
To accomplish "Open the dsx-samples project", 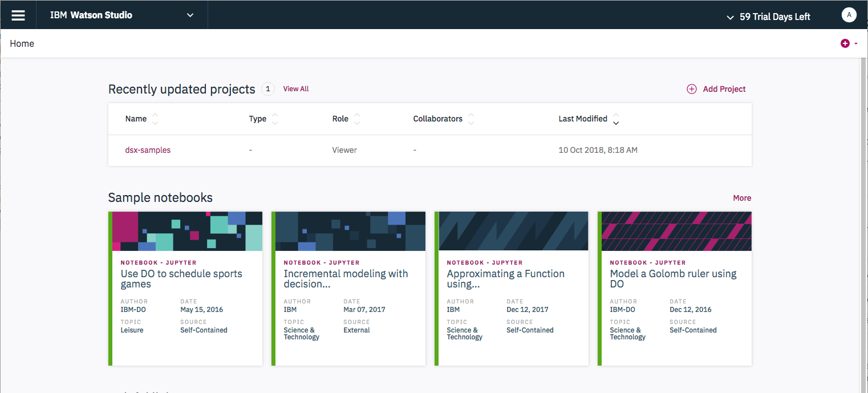I will [x=148, y=150].
